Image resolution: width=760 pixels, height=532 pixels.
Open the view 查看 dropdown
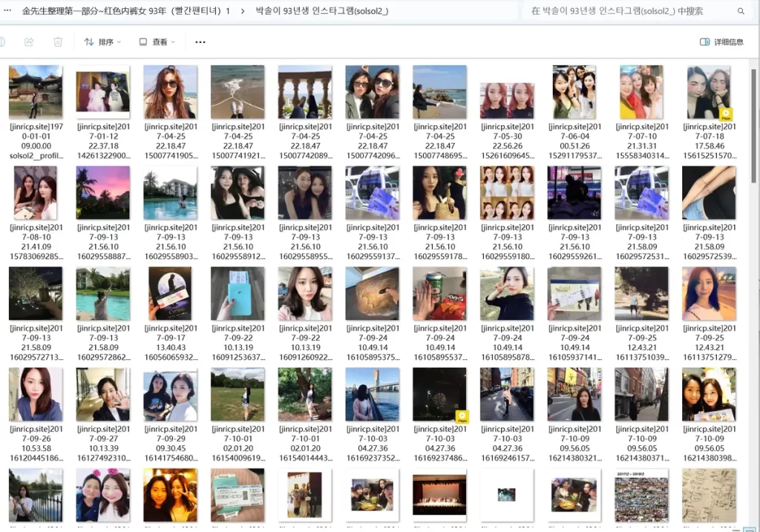click(x=157, y=42)
